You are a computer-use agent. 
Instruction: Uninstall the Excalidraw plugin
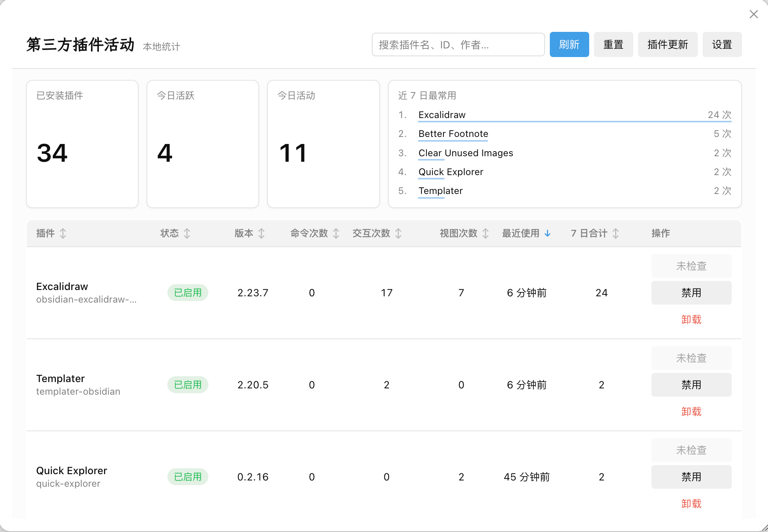[691, 320]
